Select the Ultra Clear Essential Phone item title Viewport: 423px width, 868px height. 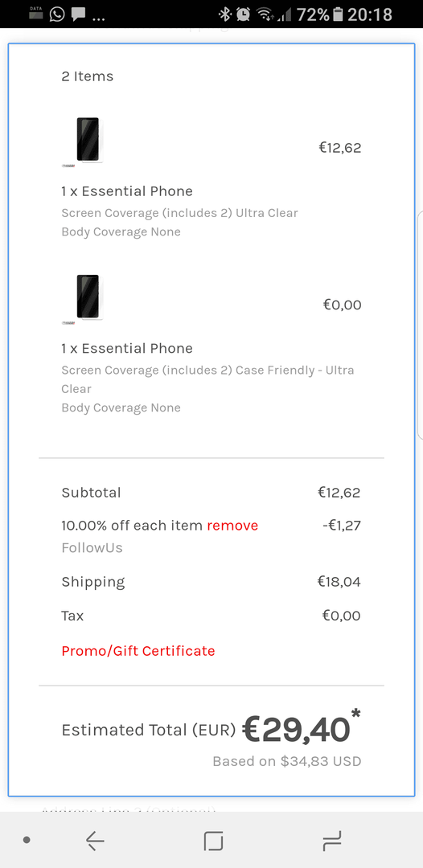[x=127, y=191]
